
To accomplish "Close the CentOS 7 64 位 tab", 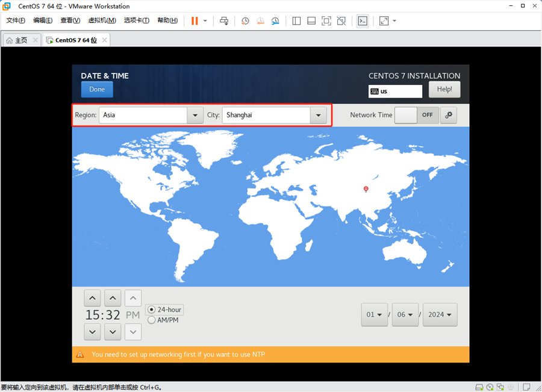I will coord(104,40).
